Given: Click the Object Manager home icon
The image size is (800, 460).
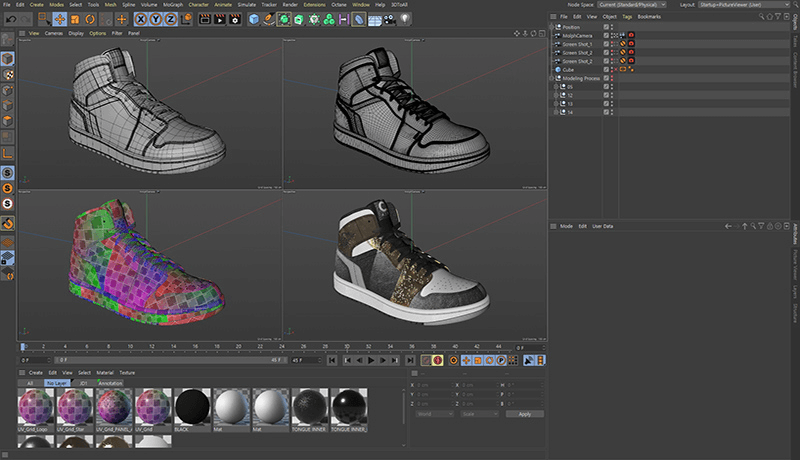Looking at the screenshot, I should [770, 17].
